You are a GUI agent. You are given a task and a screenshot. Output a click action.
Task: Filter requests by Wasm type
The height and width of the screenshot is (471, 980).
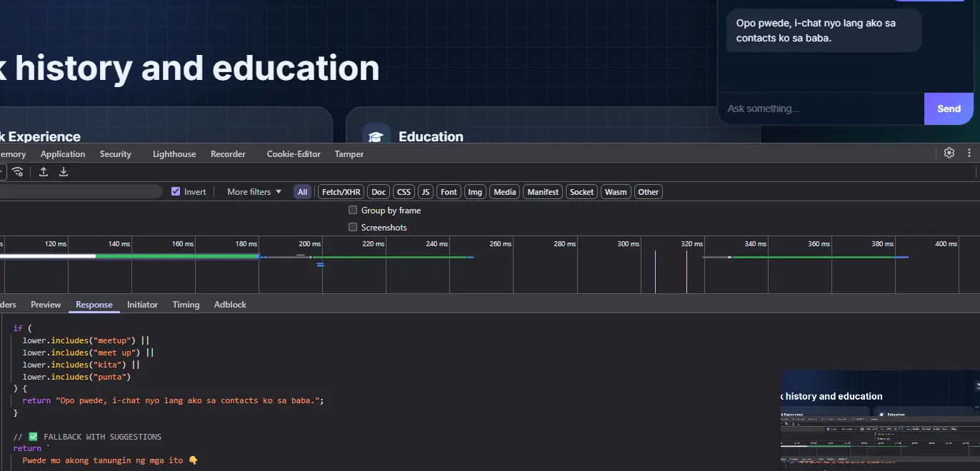(616, 191)
